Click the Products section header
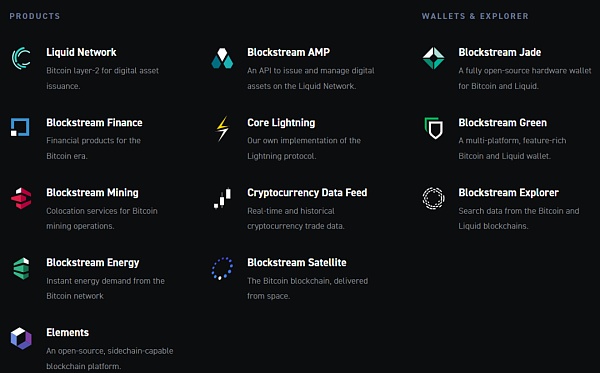The width and height of the screenshot is (600, 373). coord(35,16)
